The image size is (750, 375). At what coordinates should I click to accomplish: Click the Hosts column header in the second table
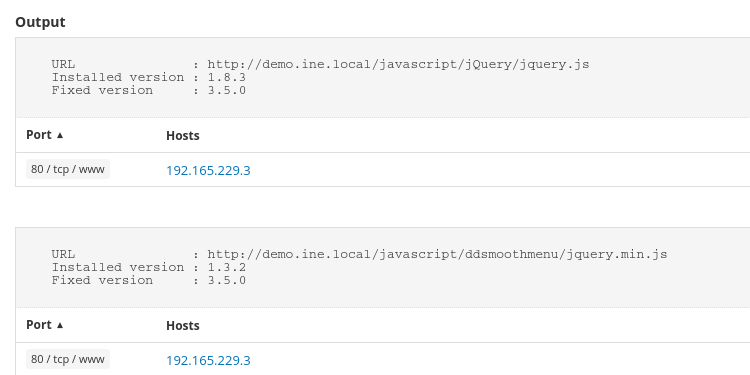tap(183, 326)
